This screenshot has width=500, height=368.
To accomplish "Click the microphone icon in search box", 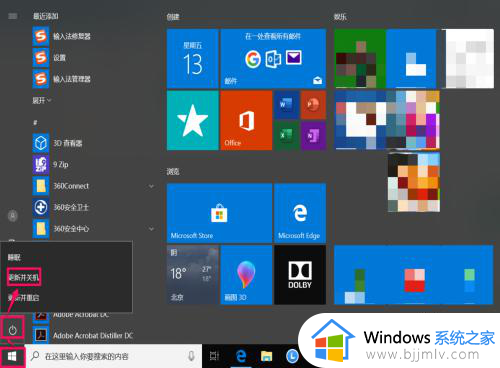I will [191, 356].
